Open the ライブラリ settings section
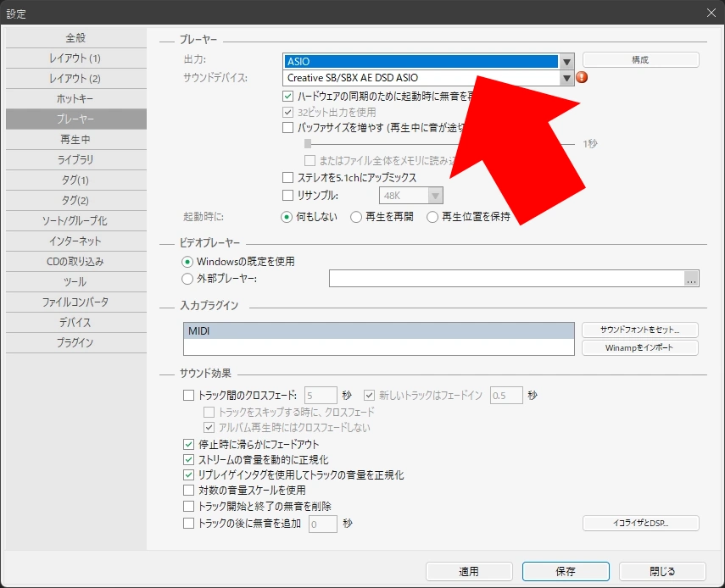 click(x=75, y=159)
